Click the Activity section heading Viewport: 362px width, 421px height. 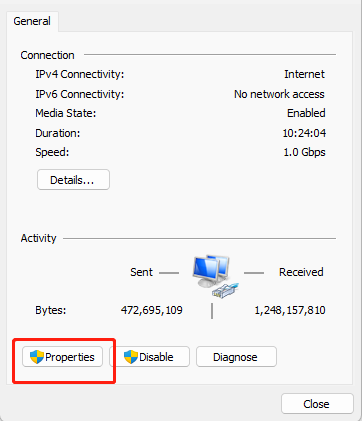[38, 238]
